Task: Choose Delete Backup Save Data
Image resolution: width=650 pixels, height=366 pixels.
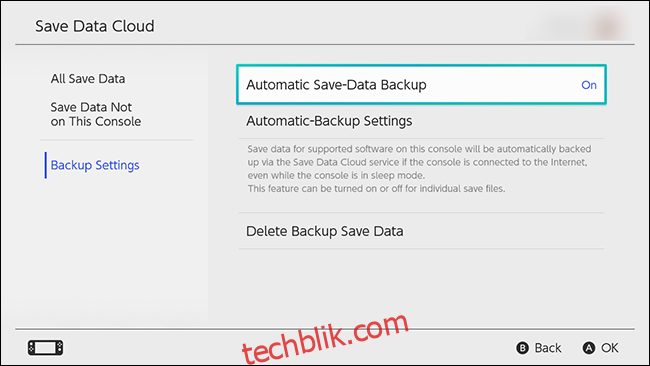Action: 421,231
